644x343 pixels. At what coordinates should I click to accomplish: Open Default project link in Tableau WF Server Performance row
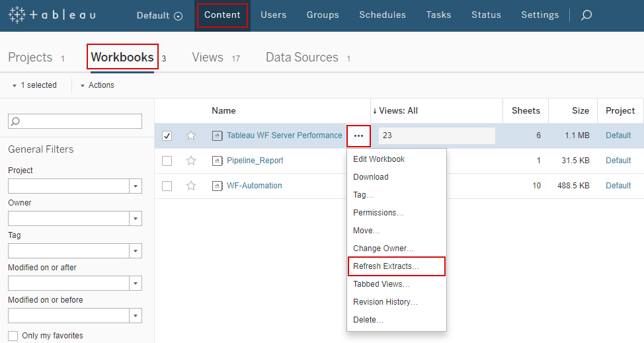618,135
